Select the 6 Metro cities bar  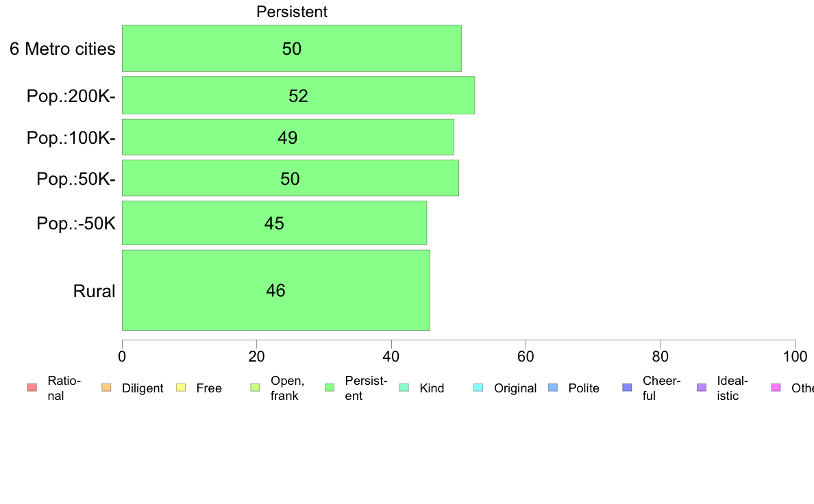point(292,48)
